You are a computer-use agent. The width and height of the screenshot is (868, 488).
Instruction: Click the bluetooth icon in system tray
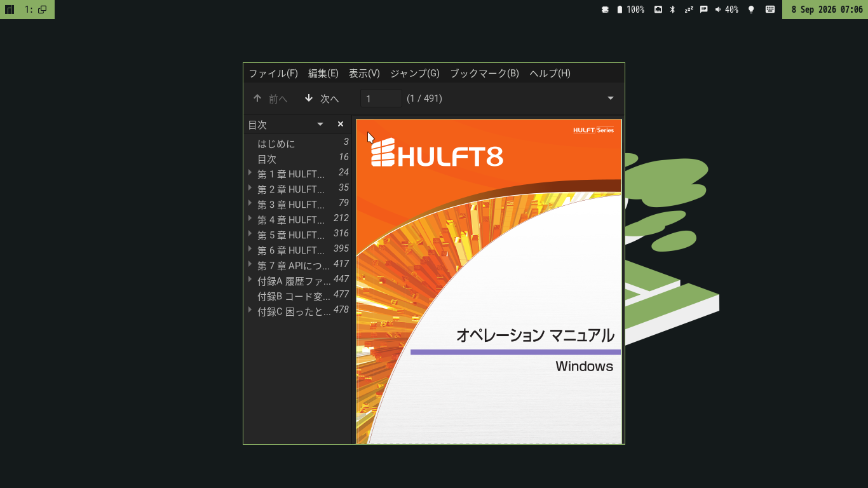pos(673,10)
